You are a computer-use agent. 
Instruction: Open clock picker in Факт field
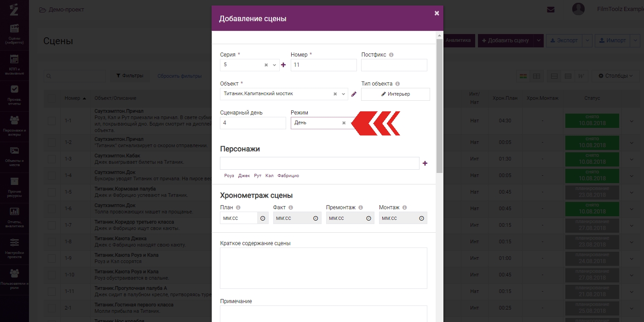pos(316,218)
